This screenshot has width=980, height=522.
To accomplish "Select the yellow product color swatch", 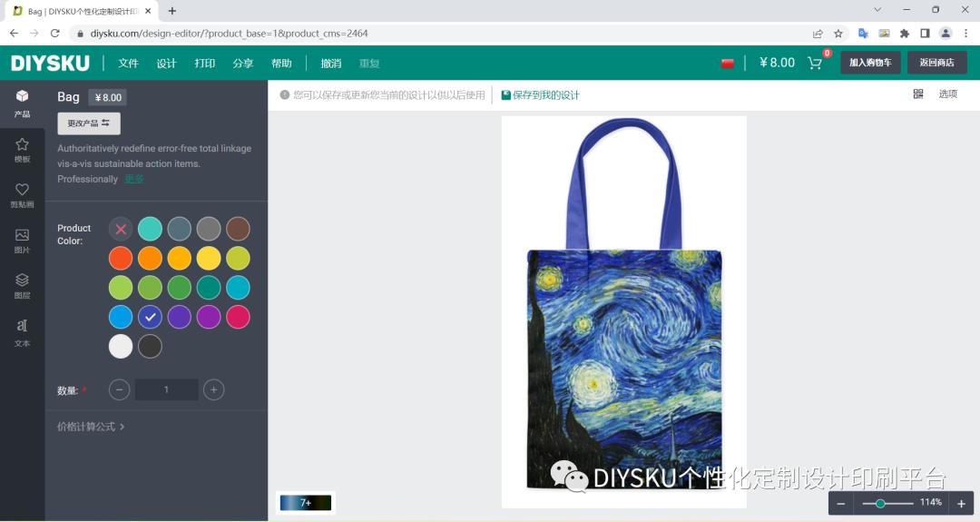I will [209, 258].
